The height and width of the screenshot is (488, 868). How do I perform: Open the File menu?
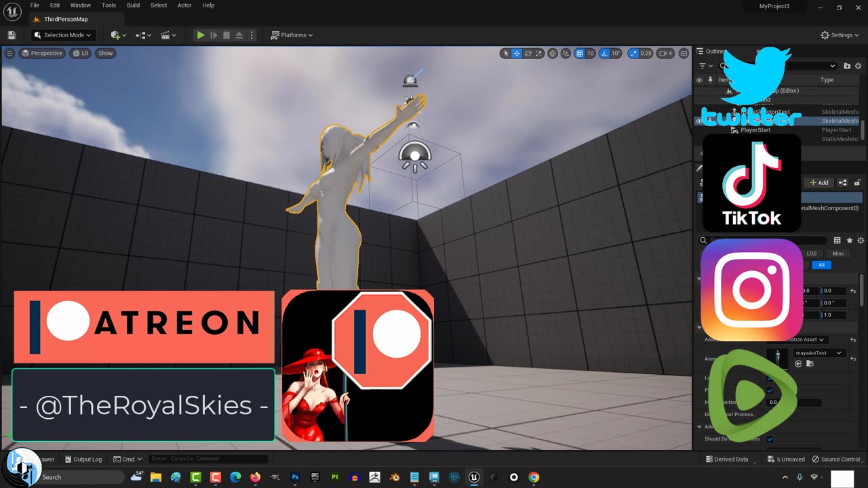click(x=35, y=5)
